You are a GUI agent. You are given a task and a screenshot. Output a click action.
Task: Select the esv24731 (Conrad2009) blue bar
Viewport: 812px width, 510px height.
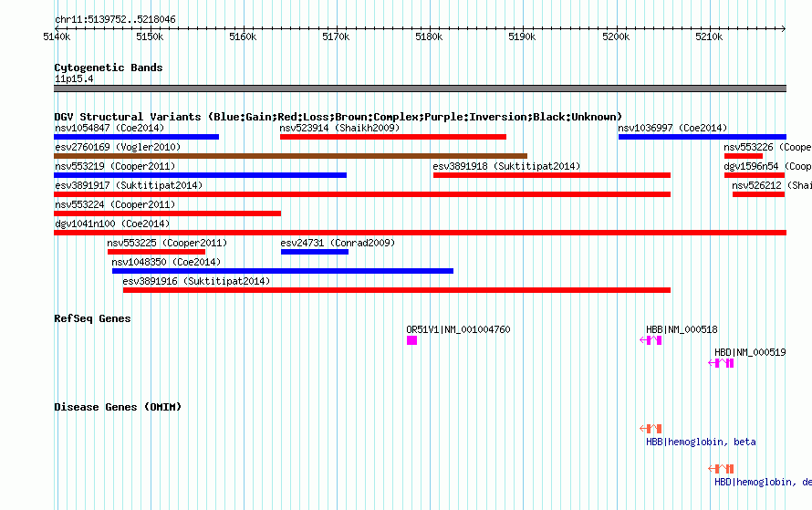(x=315, y=252)
